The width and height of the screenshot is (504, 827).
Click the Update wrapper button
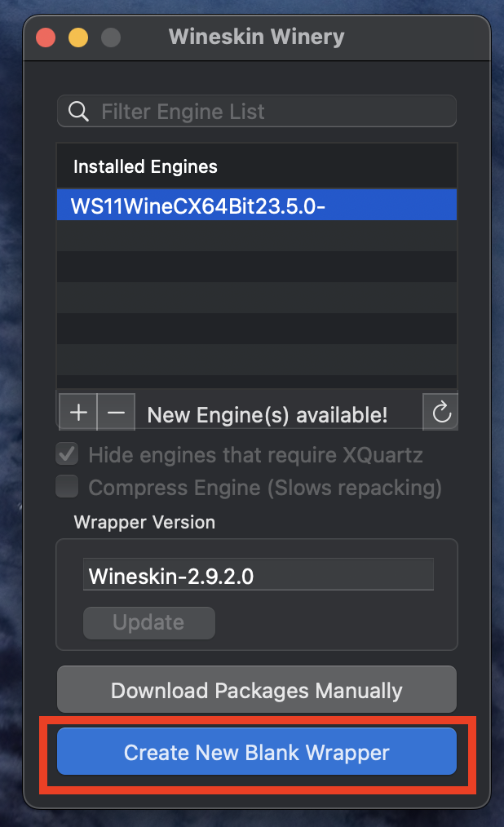[x=149, y=623]
